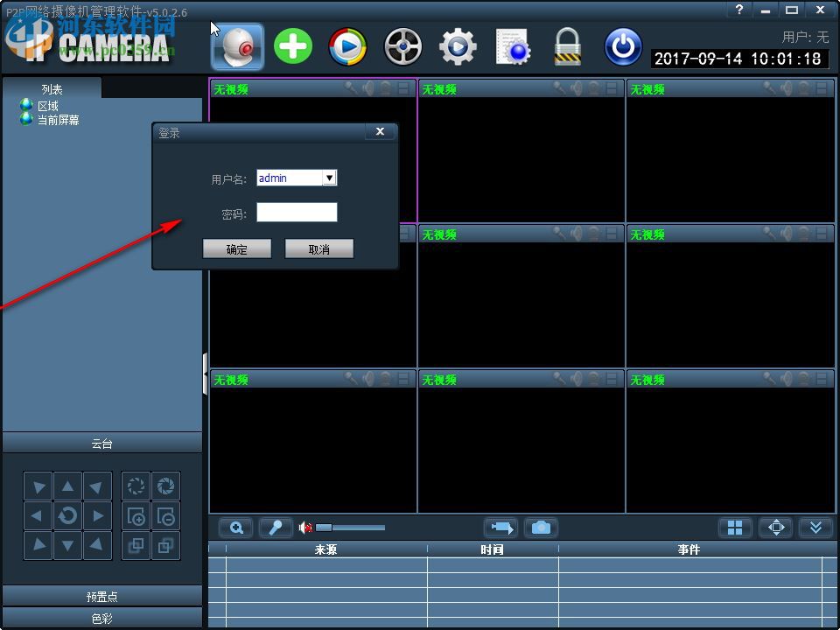
Task: Click the 来源 column header
Action: (325, 549)
